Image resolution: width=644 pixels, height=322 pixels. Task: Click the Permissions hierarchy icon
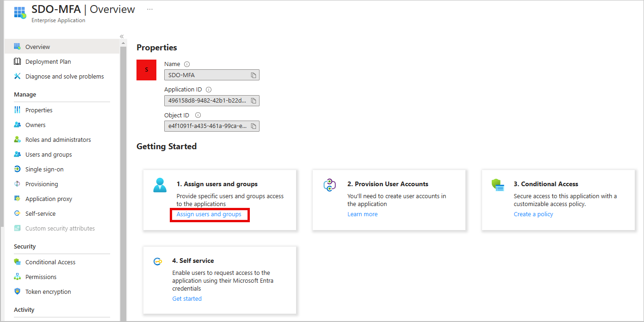(x=17, y=277)
